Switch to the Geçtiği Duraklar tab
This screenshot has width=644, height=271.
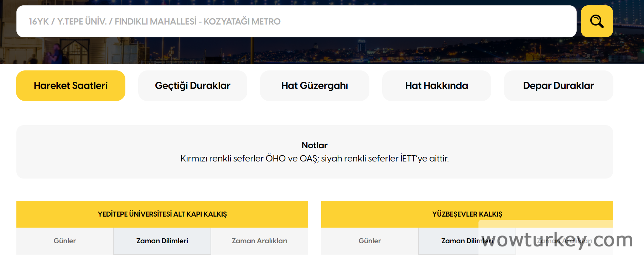click(x=192, y=86)
